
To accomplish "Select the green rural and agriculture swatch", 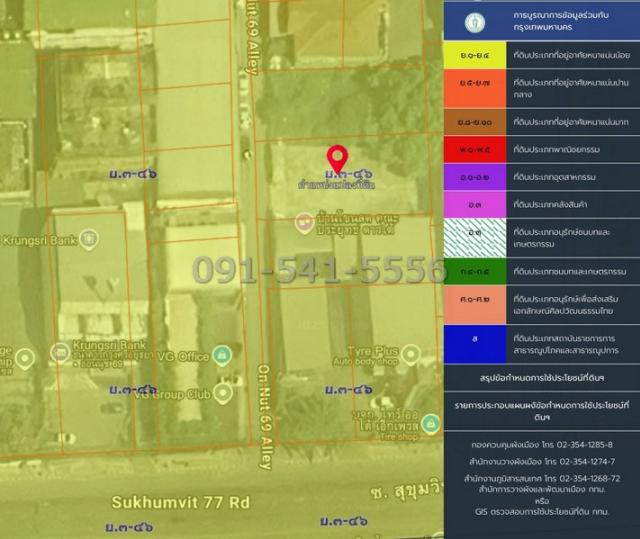I will tap(475, 271).
